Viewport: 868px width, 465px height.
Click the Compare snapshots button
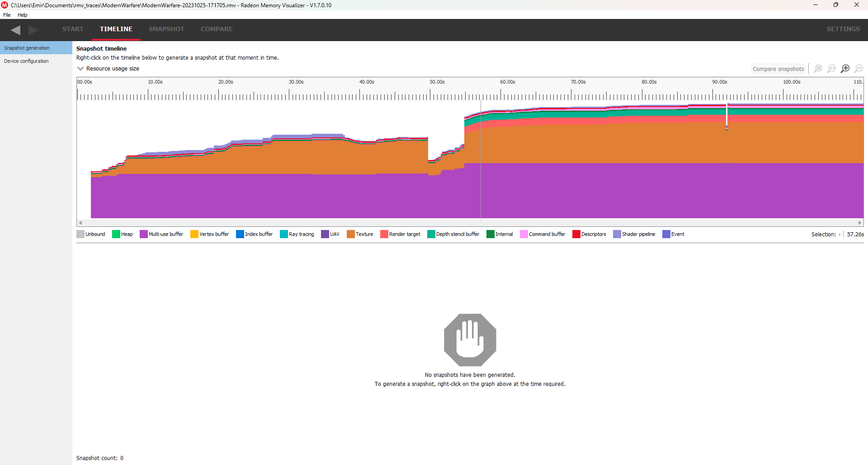coord(778,69)
